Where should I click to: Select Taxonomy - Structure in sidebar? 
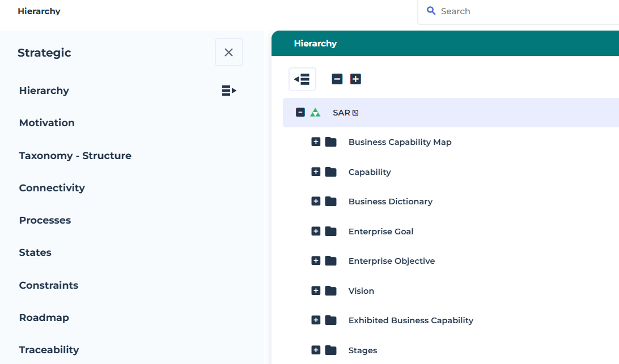75,156
